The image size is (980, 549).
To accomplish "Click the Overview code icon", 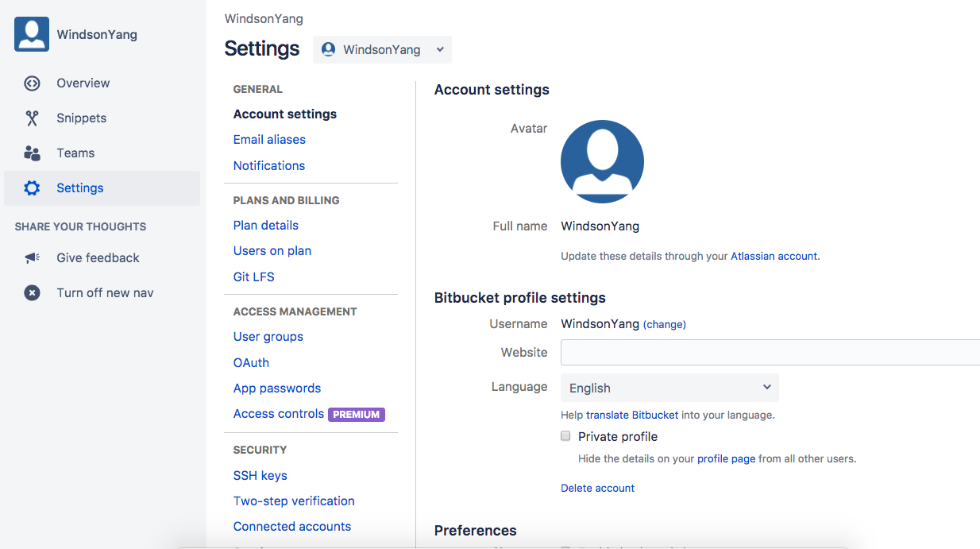I will click(32, 83).
